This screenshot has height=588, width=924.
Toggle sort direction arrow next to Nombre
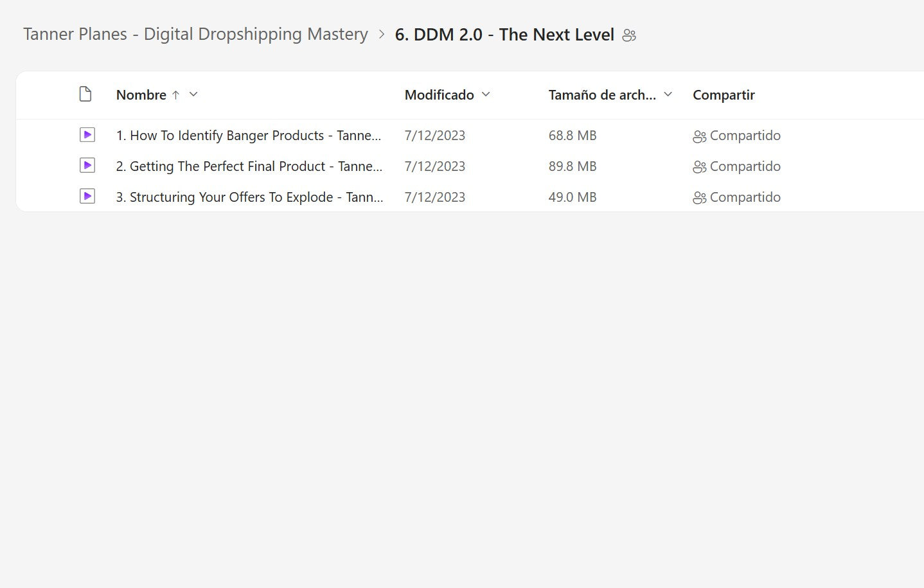(175, 95)
